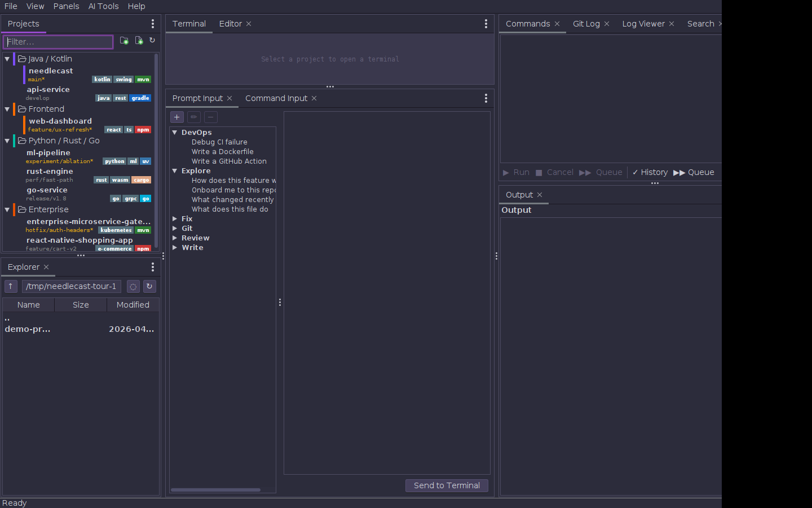Click the remove prompt minus button
Image resolution: width=812 pixels, height=508 pixels.
pos(211,117)
